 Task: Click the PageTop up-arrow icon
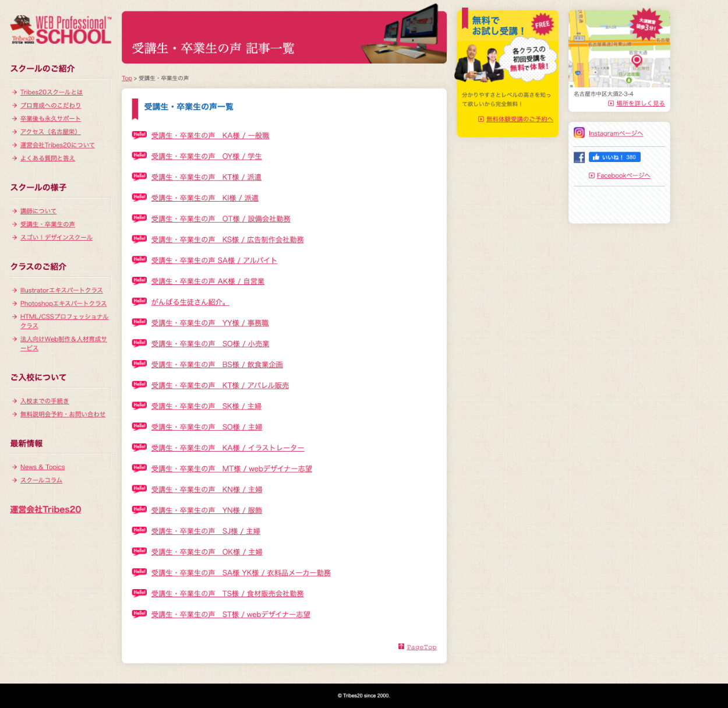tap(401, 646)
